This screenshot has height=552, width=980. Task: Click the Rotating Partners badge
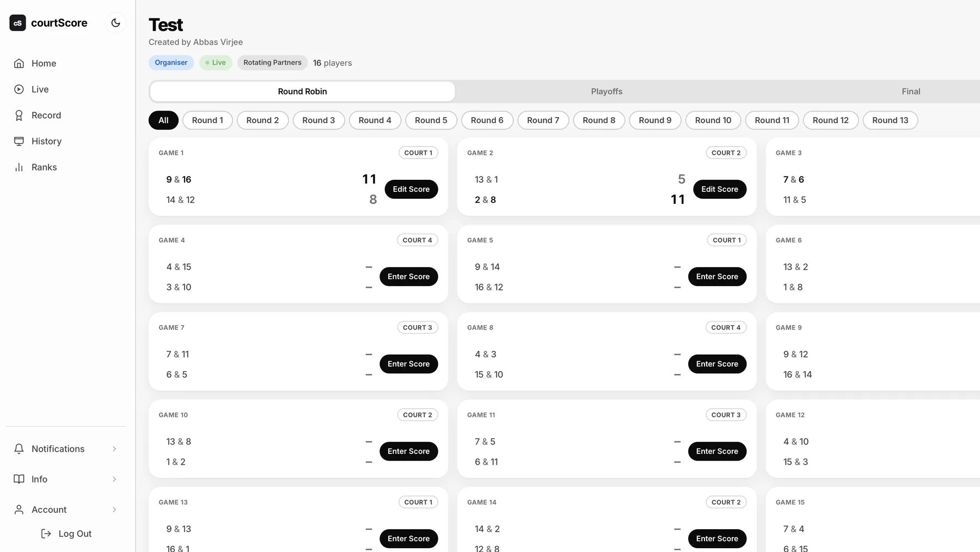tap(272, 63)
